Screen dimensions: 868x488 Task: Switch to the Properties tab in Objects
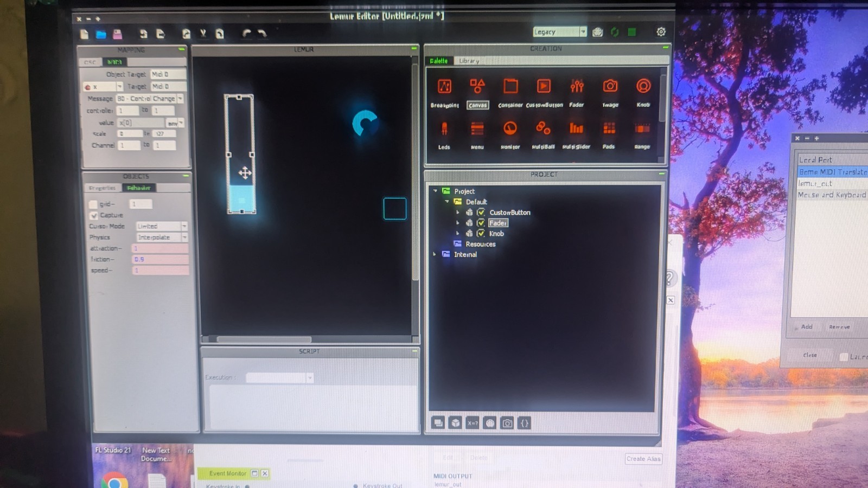point(103,188)
